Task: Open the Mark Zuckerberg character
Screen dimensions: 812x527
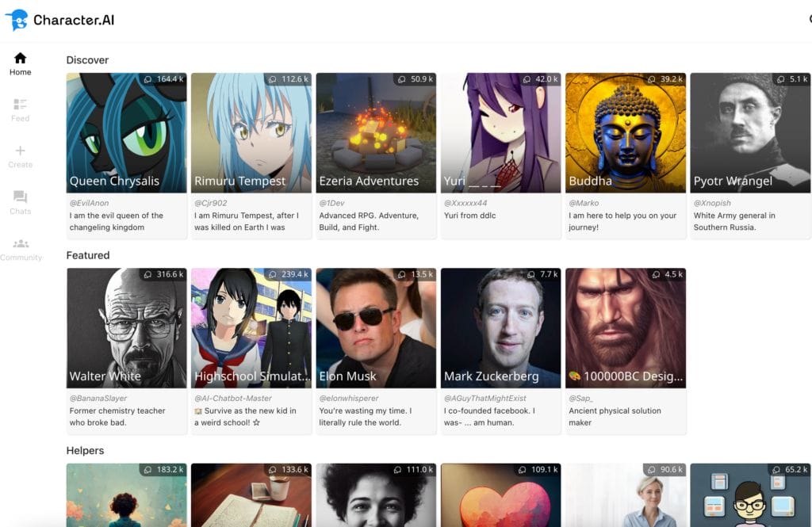Action: [x=500, y=327]
